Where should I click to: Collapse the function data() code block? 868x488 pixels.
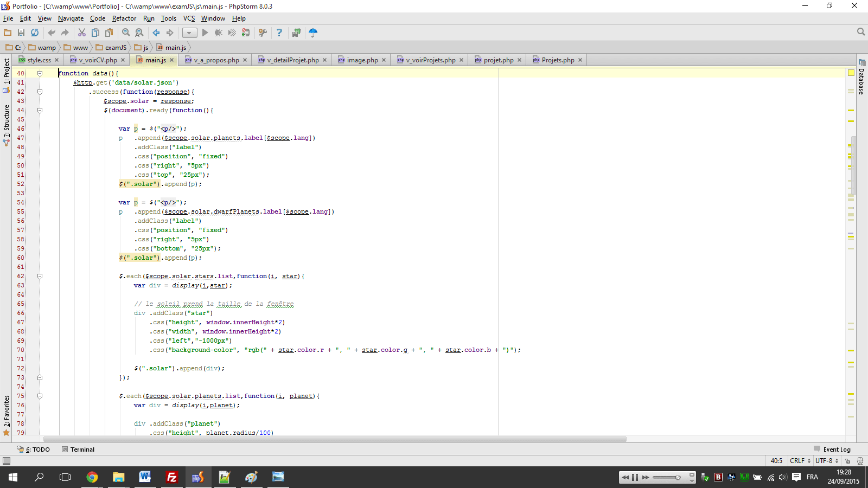click(x=40, y=73)
